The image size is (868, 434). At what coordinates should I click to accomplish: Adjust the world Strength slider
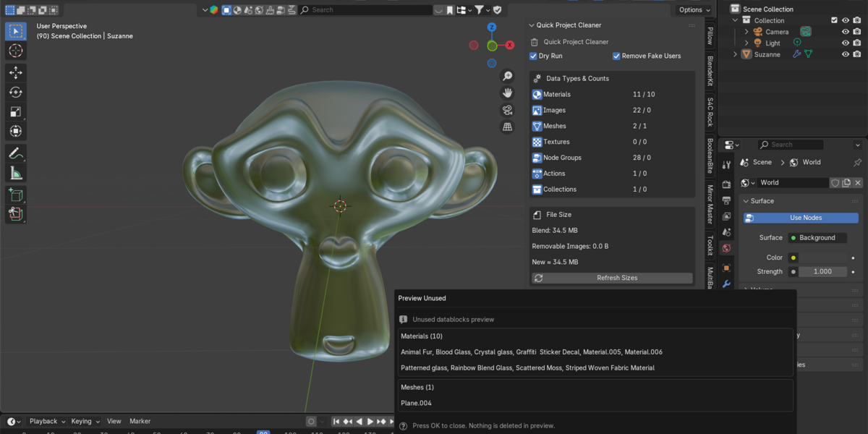coord(822,272)
